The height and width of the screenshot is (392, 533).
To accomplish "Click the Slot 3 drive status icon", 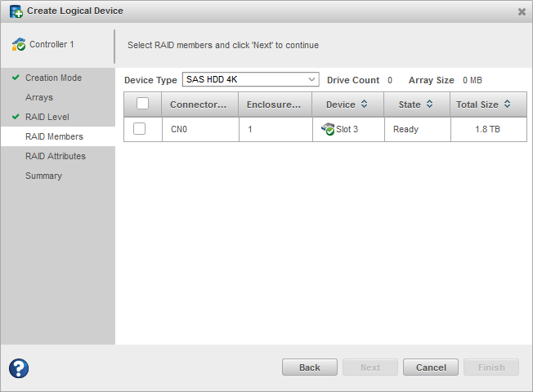I will pyautogui.click(x=328, y=129).
